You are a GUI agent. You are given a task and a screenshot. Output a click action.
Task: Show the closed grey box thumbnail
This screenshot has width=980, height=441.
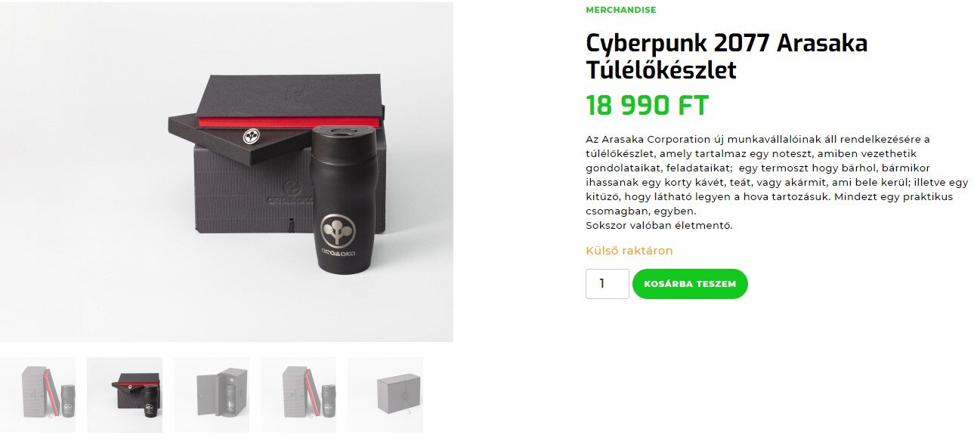(x=385, y=395)
